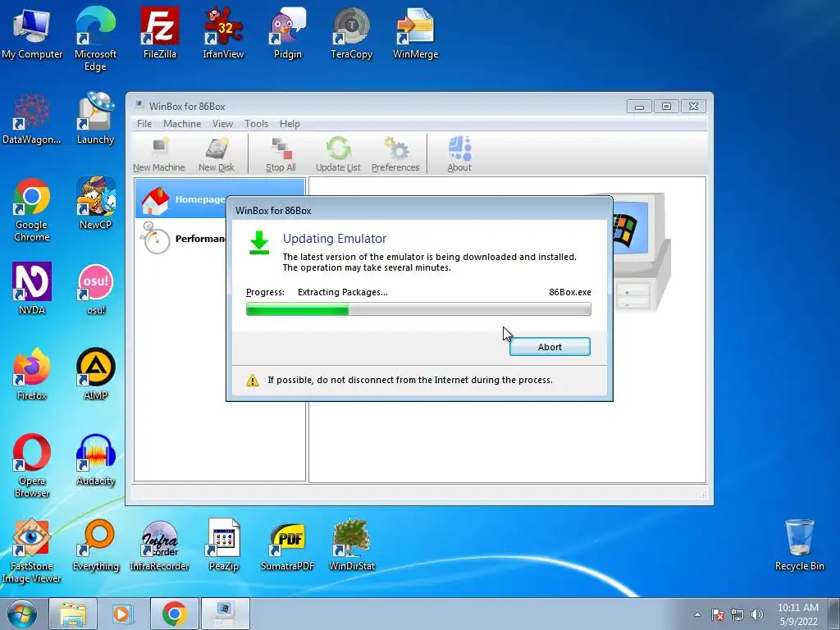Abort the emulator update
Image resolution: width=840 pixels, height=630 pixels.
point(550,347)
